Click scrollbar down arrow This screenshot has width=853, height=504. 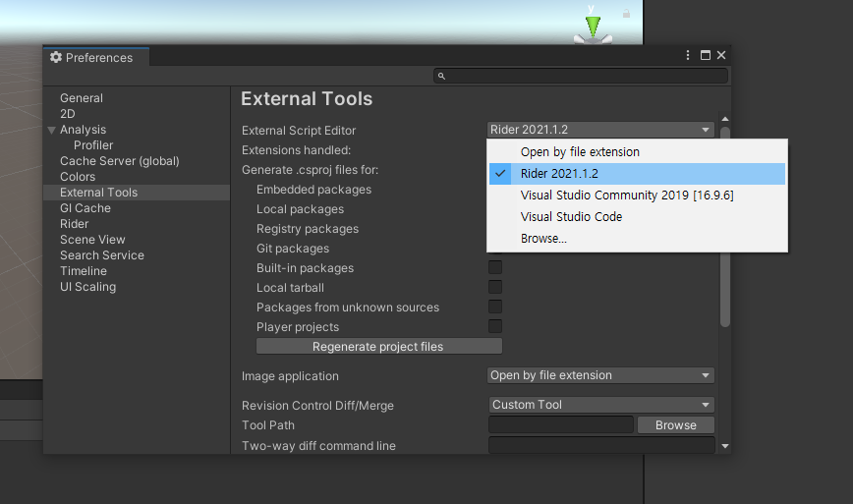coord(725,446)
